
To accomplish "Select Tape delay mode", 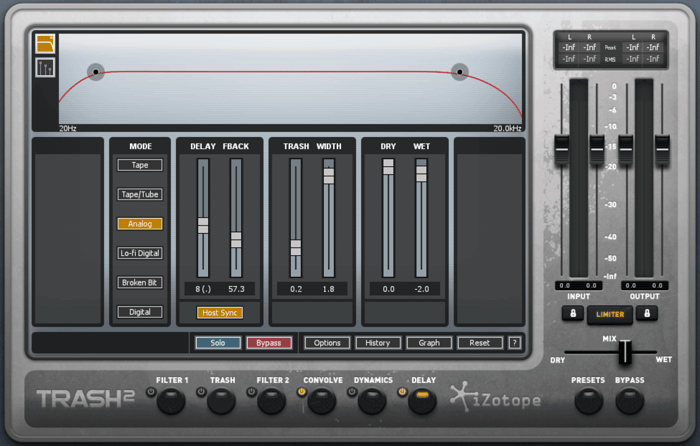I will coord(140,165).
